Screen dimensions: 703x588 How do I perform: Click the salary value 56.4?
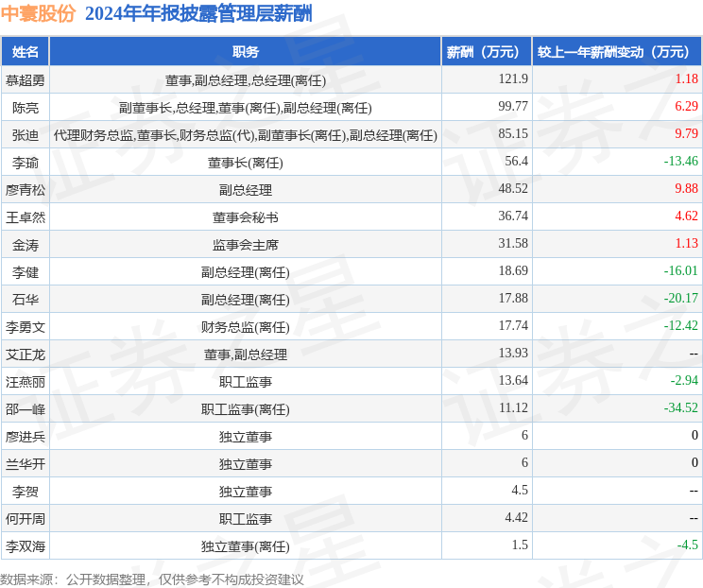tap(516, 161)
